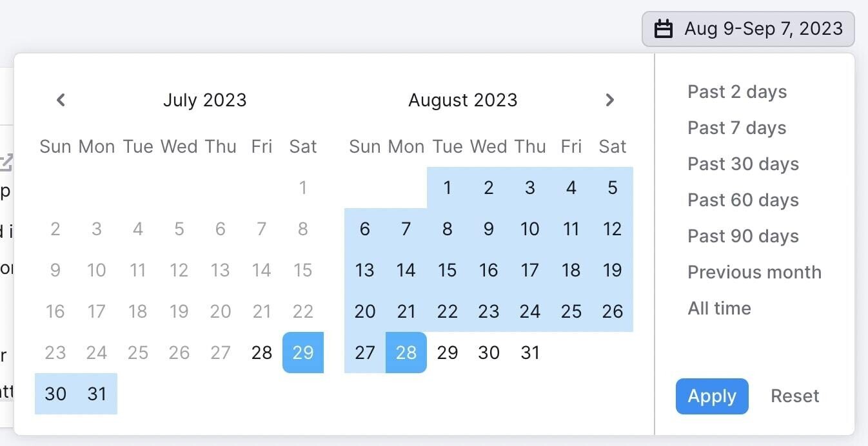Choose August 1 in the calendar

coord(448,188)
